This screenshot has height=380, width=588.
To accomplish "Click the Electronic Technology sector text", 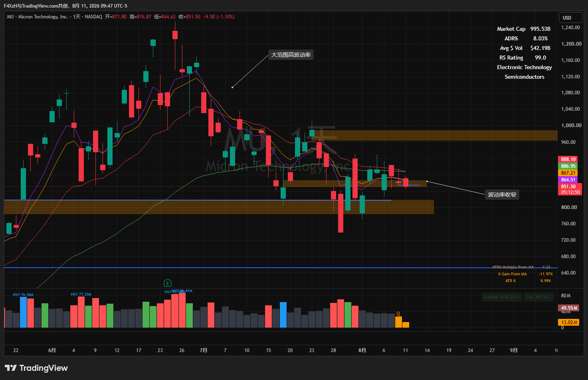I will tap(524, 67).
